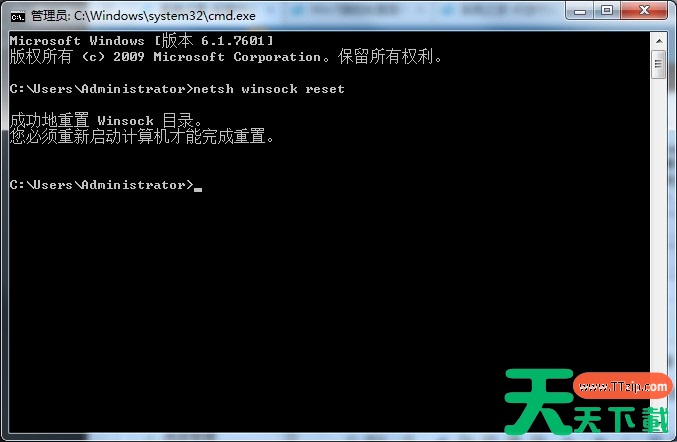Click the last C:\Users\Administrator> prompt text
This screenshot has height=442, width=677.
click(101, 185)
